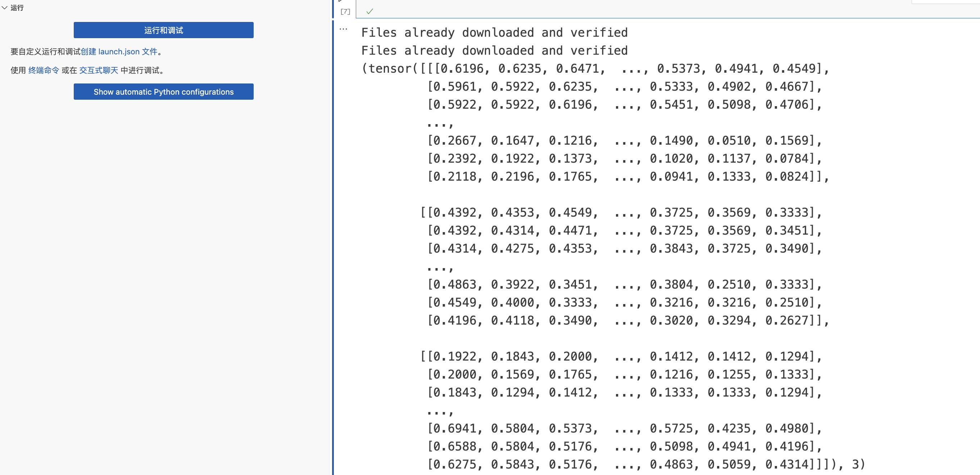Collapse the 运行 section chevron
This screenshot has width=980, height=475.
[5, 8]
